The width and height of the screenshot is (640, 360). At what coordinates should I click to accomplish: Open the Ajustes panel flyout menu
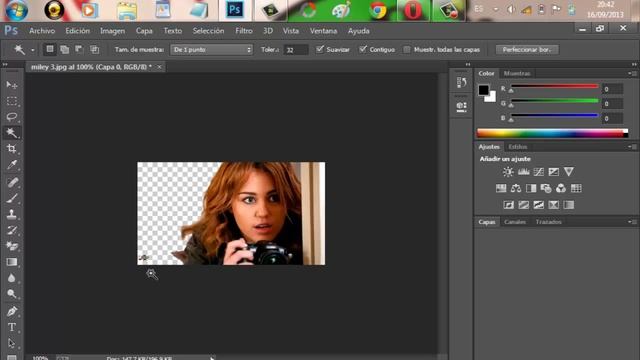pos(632,147)
